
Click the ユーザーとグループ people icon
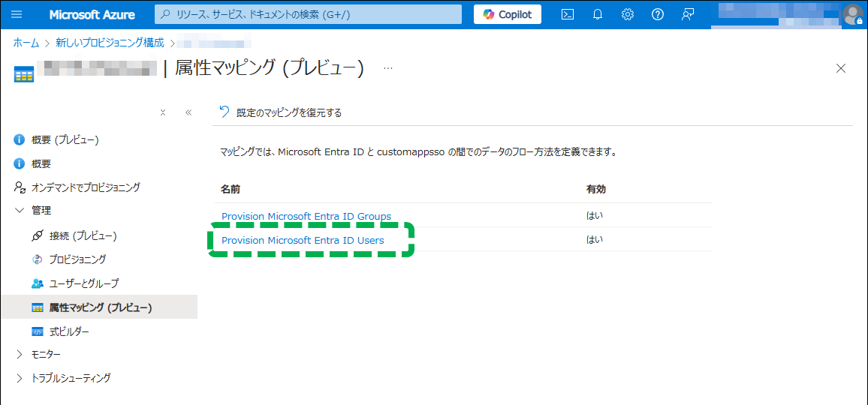click(x=37, y=283)
